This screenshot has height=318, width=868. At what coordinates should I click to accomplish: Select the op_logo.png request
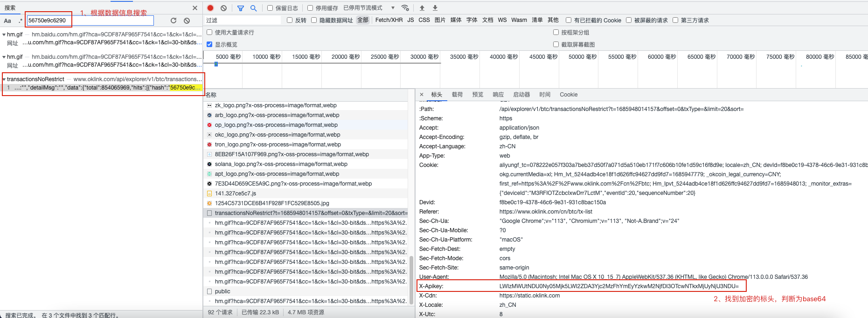click(306, 125)
